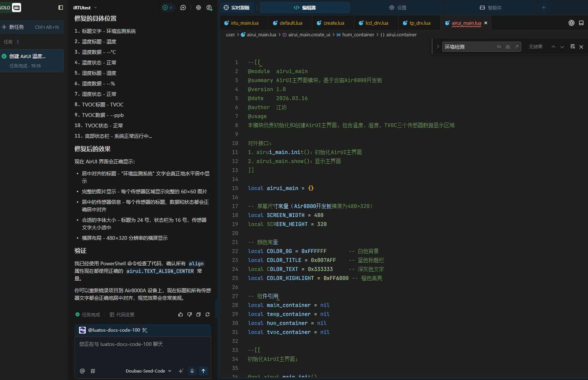This screenshot has width=588, height=380.
Task: Click the chat panel vertical scrollbar
Action: [x=216, y=308]
